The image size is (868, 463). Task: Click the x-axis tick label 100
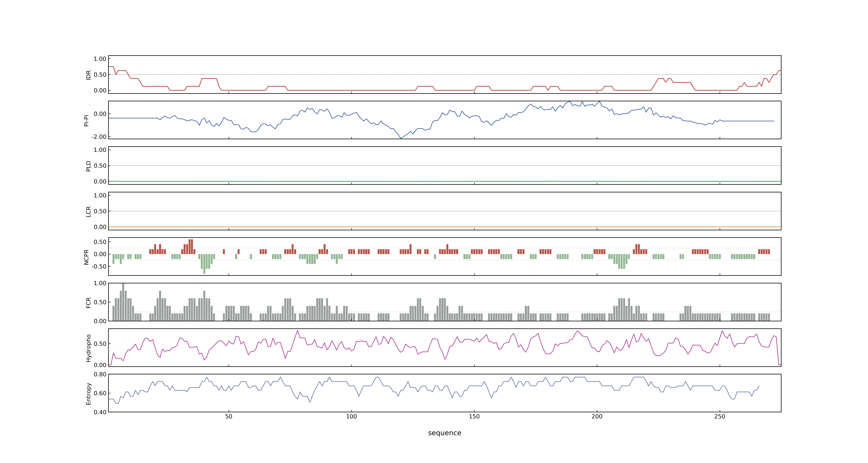point(352,416)
